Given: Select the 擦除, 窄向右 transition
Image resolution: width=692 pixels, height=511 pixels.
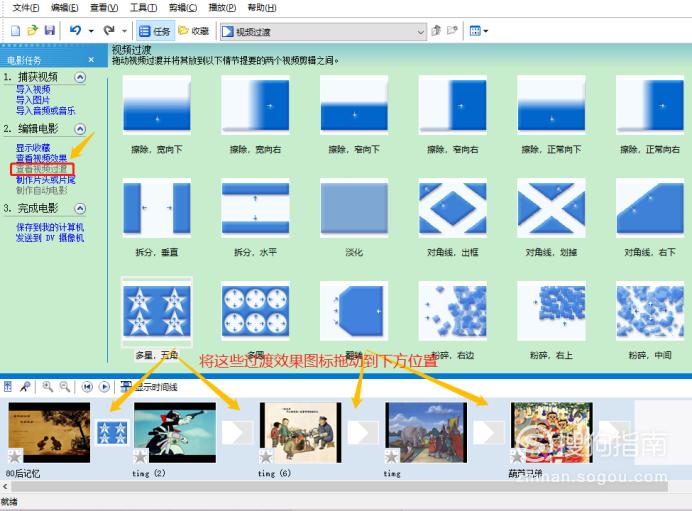Looking at the screenshot, I should [x=452, y=105].
